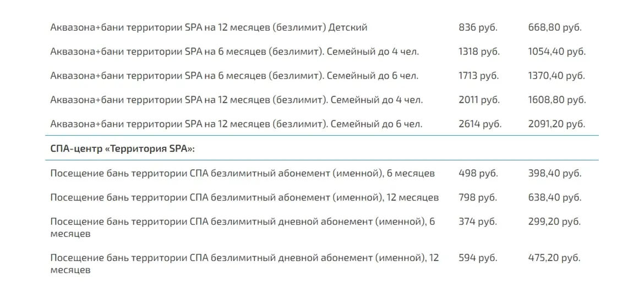
Task: Click the 'СПА-центр «Территория SPA»:' section header
Action: point(123,148)
